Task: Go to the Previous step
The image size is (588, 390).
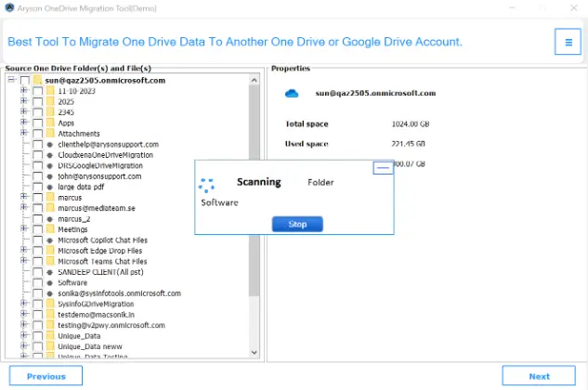Action: tap(46, 376)
